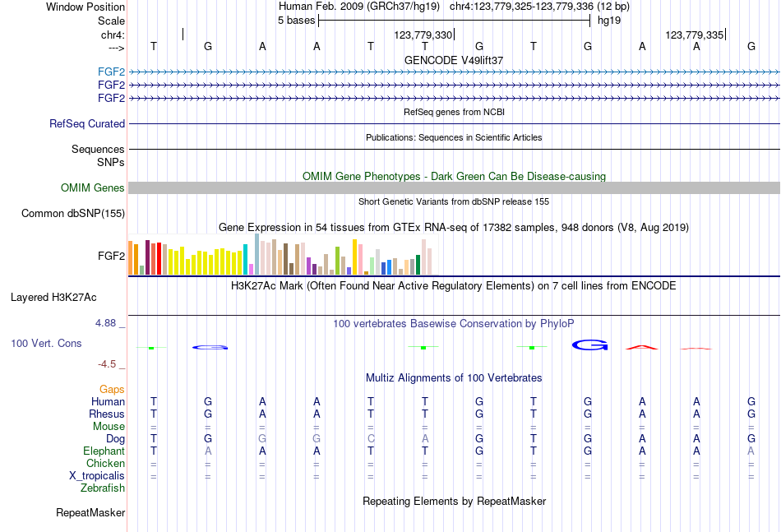Click the ---> base position arrow label
Screen dimensions: 781x532
(116, 48)
